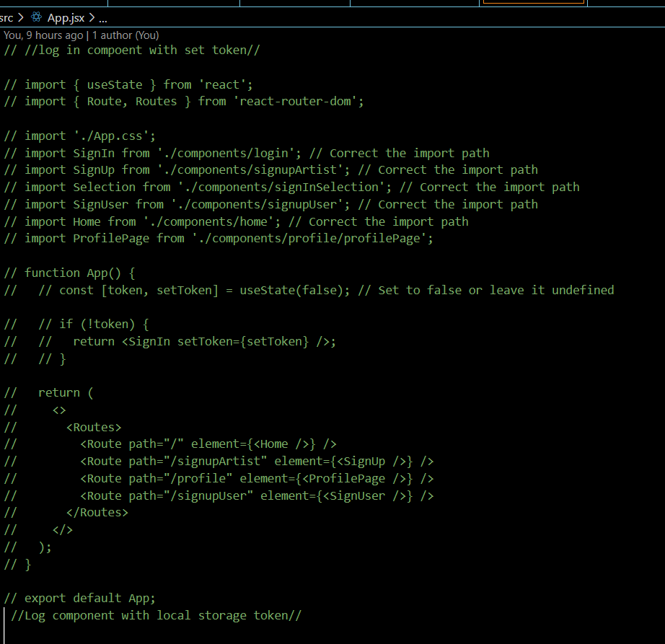Click the "export default App;" commented line
The image size is (665, 644).
79,598
